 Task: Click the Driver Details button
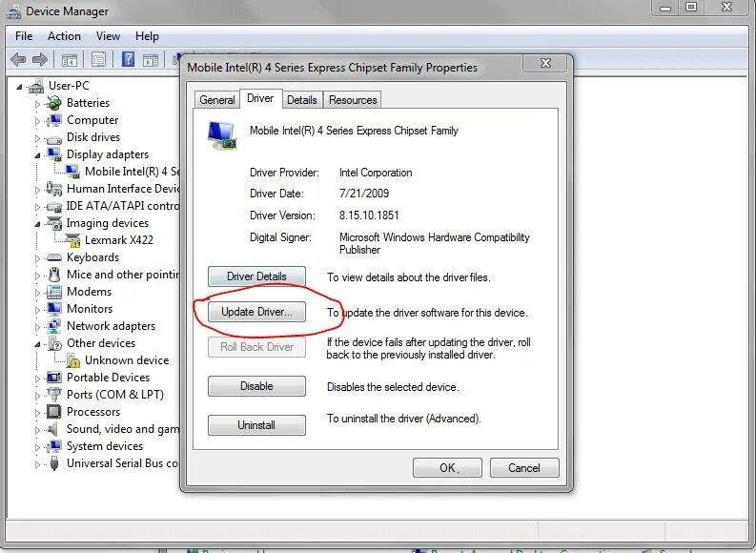click(256, 276)
